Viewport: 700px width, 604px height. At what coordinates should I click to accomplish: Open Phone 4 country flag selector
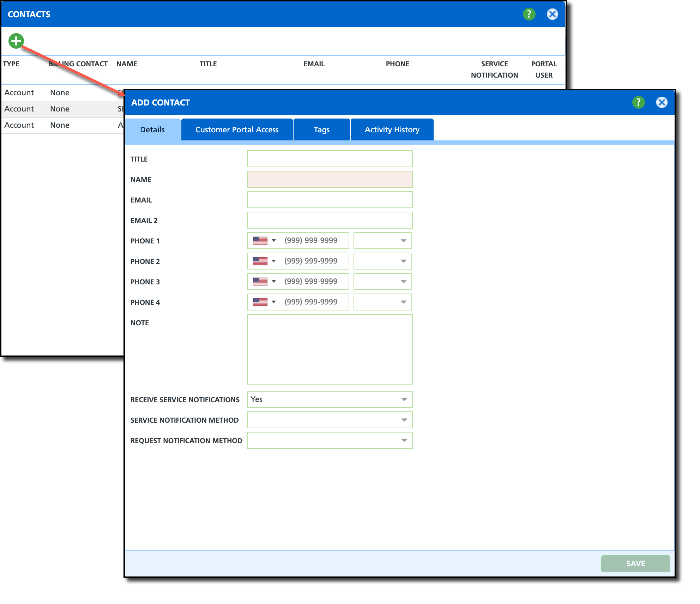(265, 302)
